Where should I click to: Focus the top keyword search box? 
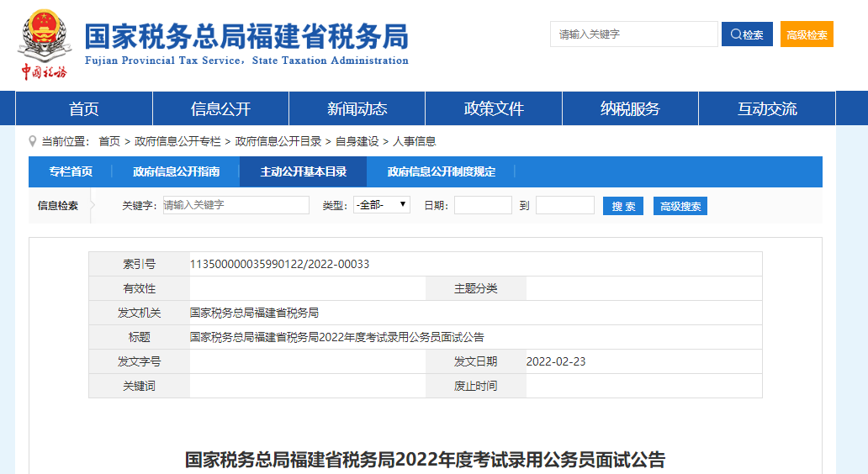click(633, 34)
